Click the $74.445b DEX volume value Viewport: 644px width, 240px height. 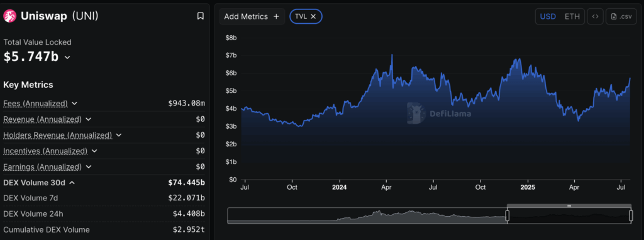pyautogui.click(x=186, y=183)
